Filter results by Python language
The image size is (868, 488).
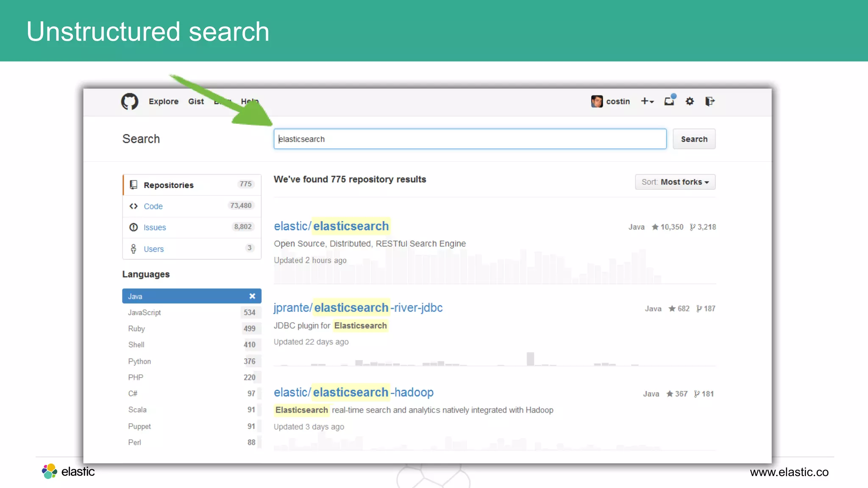pos(192,361)
